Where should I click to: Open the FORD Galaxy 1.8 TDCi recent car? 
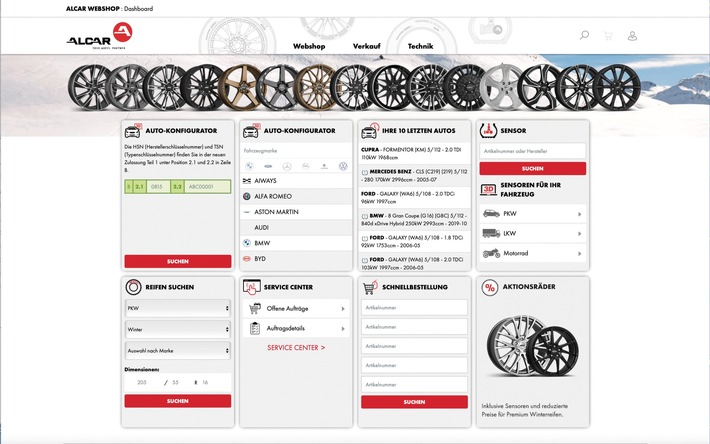coord(414,241)
